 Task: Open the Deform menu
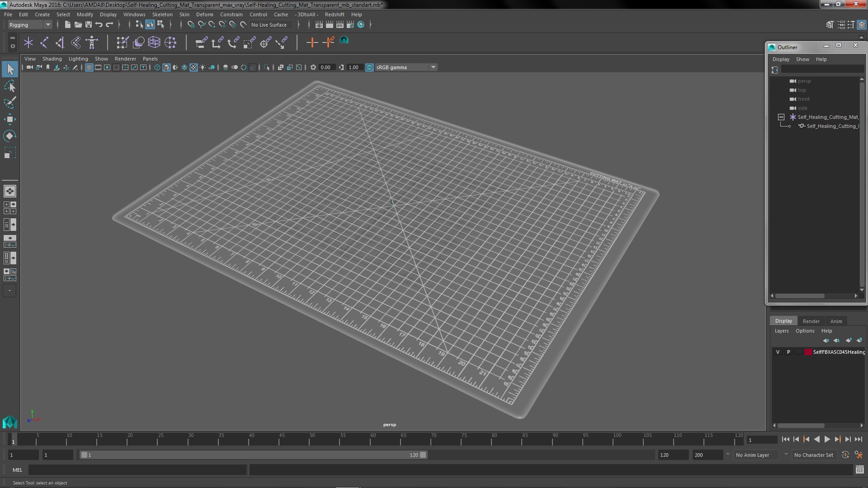pyautogui.click(x=204, y=14)
